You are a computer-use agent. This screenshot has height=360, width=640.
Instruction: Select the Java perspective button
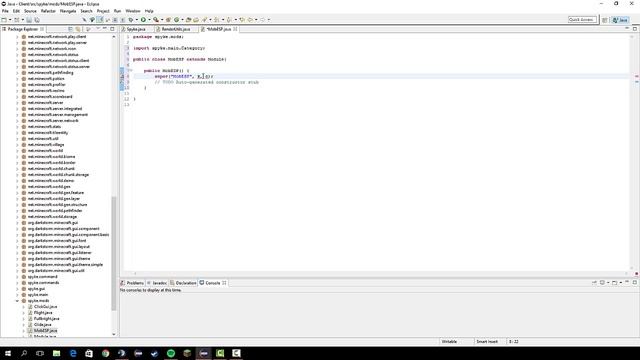(620, 20)
